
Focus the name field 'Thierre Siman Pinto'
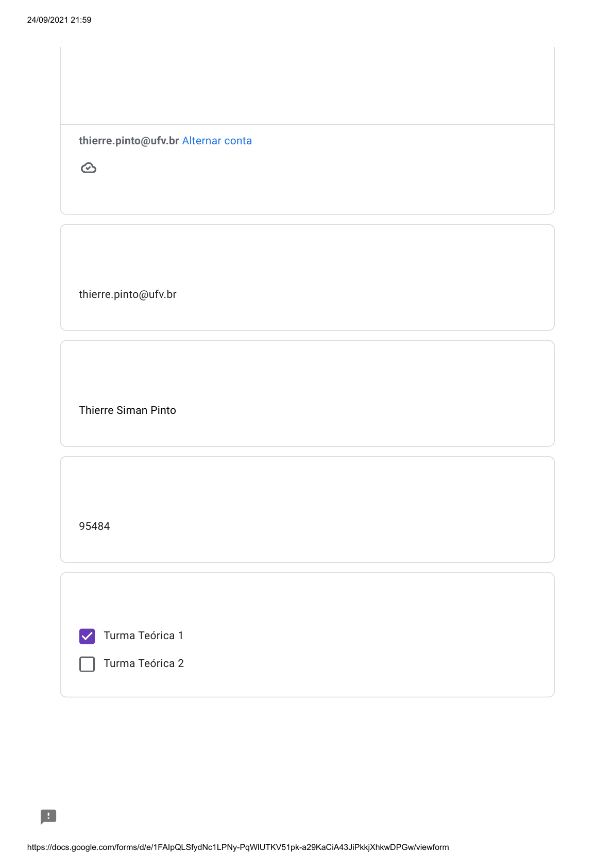[x=128, y=410]
